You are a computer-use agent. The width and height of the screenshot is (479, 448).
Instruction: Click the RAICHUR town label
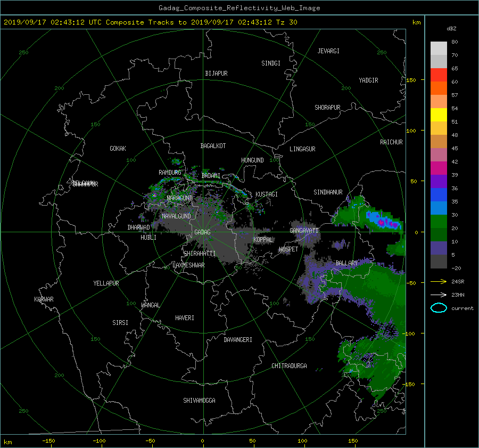(391, 142)
